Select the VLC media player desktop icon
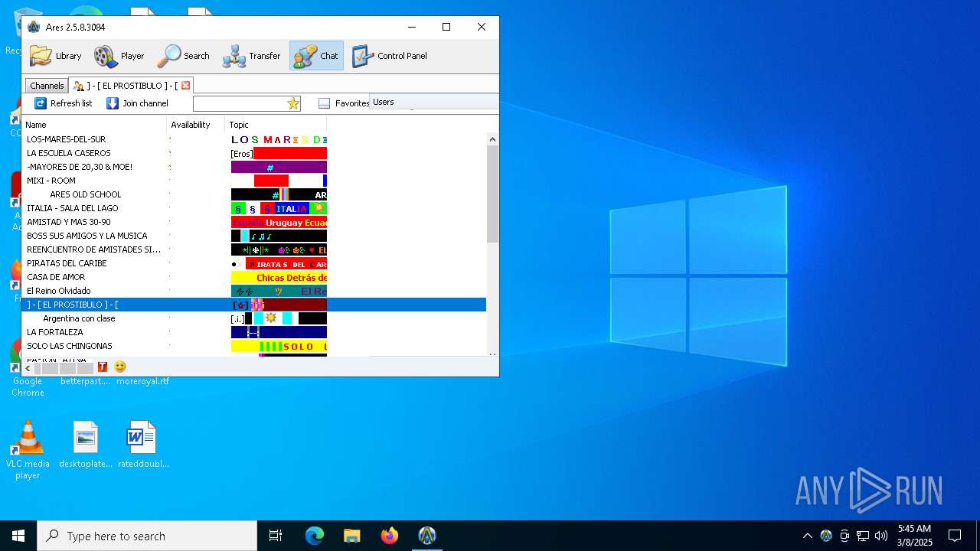Viewport: 980px width, 551px height. pos(28,450)
